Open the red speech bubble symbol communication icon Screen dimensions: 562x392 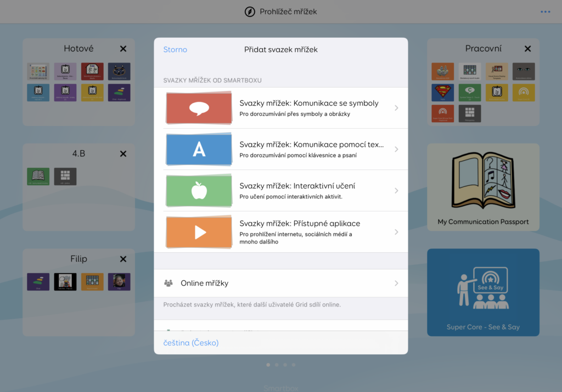pos(199,108)
